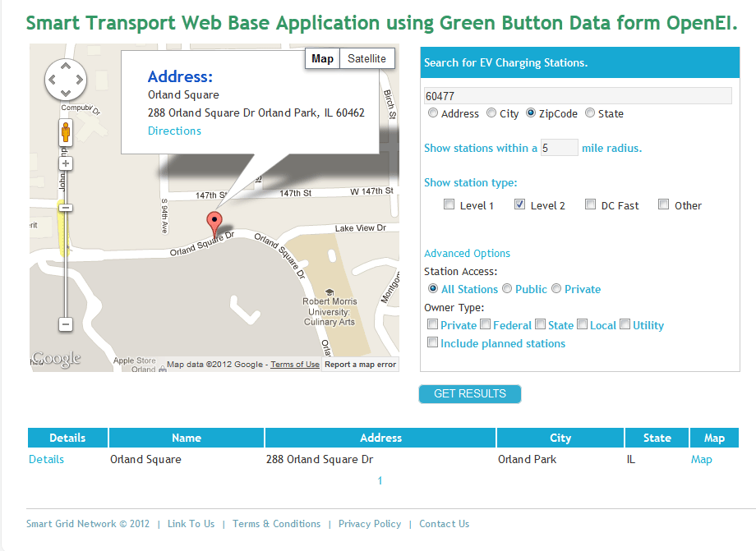Viewport: 756px width, 551px height.
Task: Select the State search radio button
Action: point(590,112)
